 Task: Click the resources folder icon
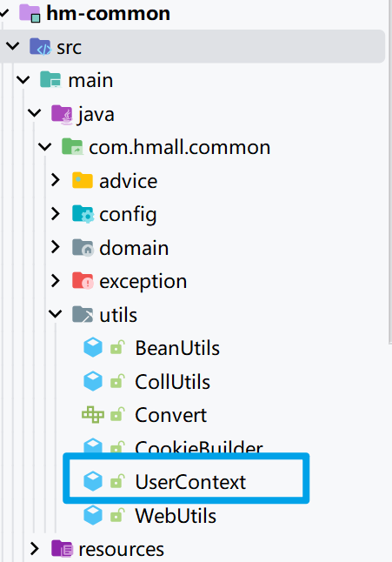[x=62, y=549]
